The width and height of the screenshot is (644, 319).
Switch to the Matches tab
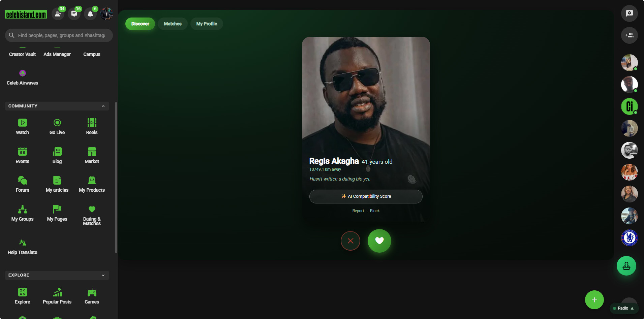(173, 24)
